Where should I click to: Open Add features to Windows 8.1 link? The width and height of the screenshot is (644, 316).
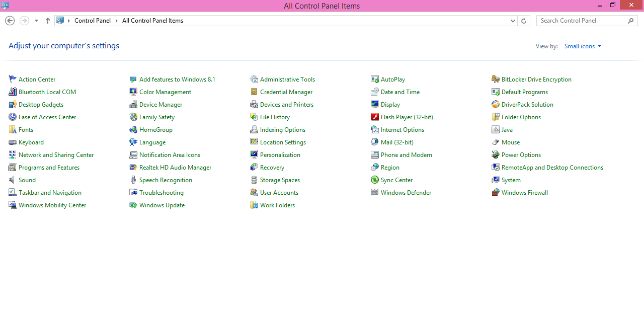click(x=177, y=80)
